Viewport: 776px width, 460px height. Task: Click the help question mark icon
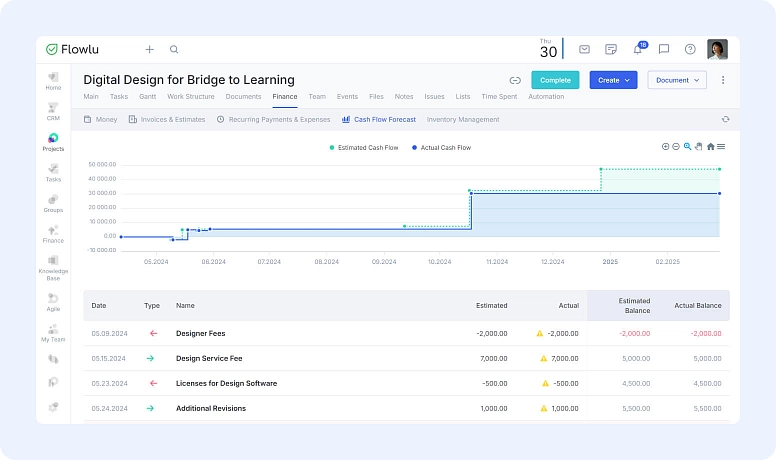(x=690, y=49)
